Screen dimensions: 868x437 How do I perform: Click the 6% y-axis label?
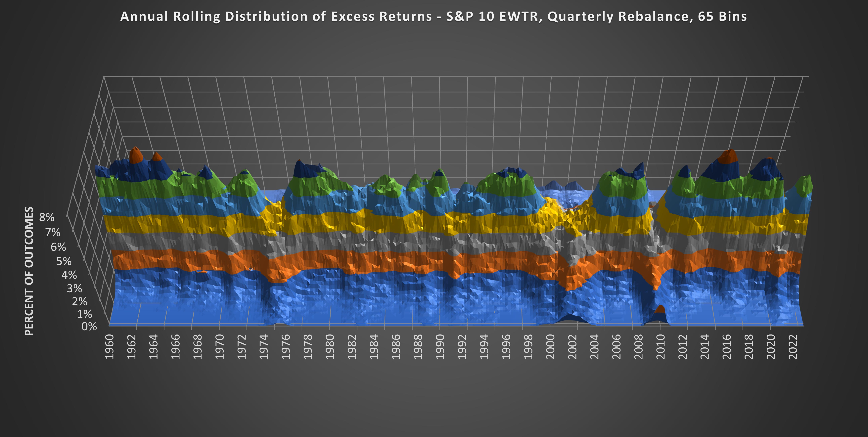click(x=58, y=247)
